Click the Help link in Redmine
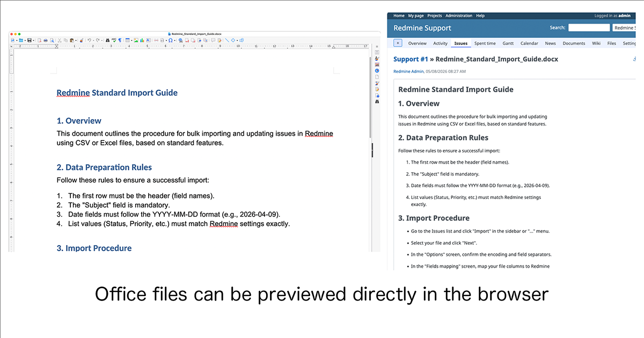The width and height of the screenshot is (644, 338). pos(480,16)
